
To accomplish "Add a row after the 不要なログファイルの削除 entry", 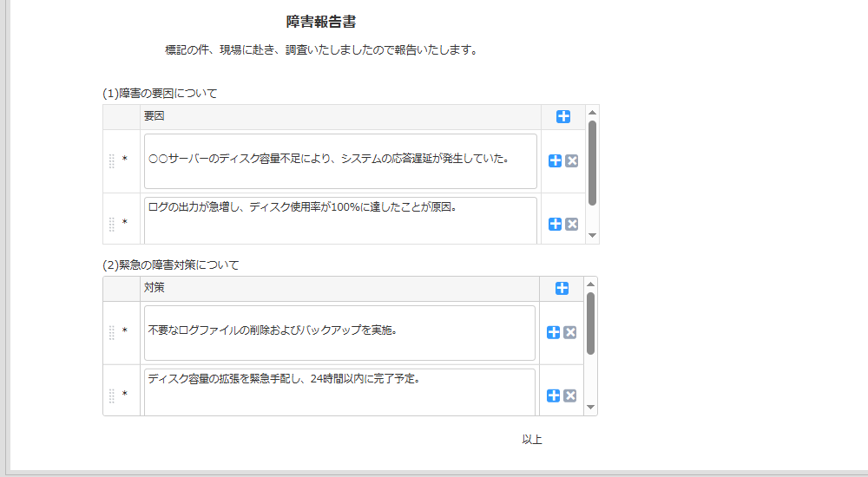I will (554, 332).
